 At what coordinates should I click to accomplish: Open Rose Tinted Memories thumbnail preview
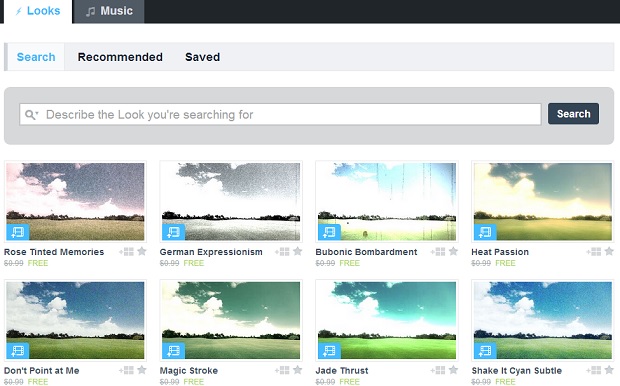click(x=75, y=202)
